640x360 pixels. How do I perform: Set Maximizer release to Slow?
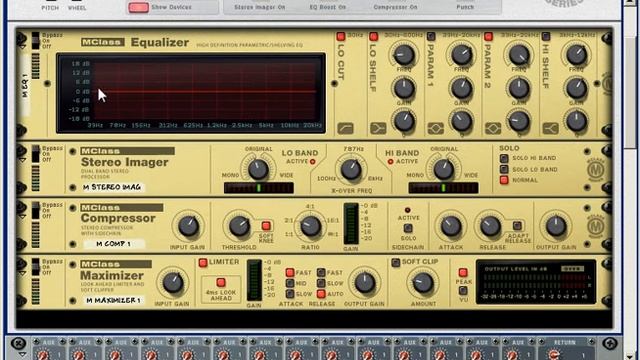coord(321,283)
